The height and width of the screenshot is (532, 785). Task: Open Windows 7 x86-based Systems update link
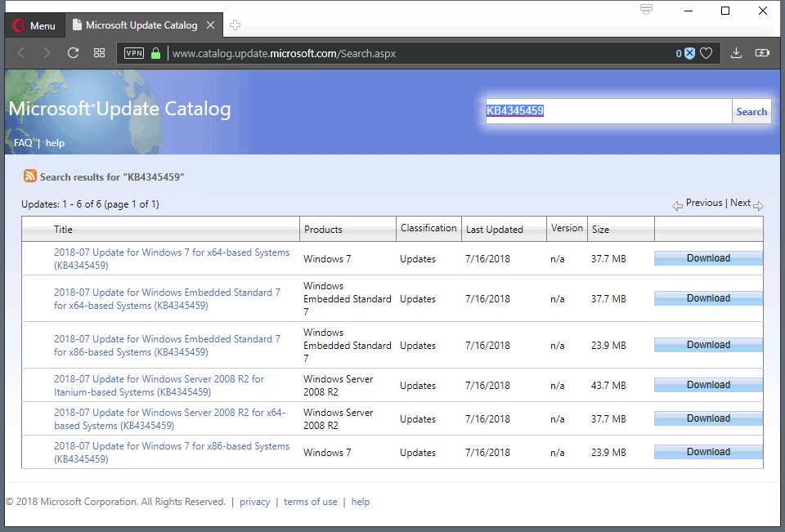172,453
